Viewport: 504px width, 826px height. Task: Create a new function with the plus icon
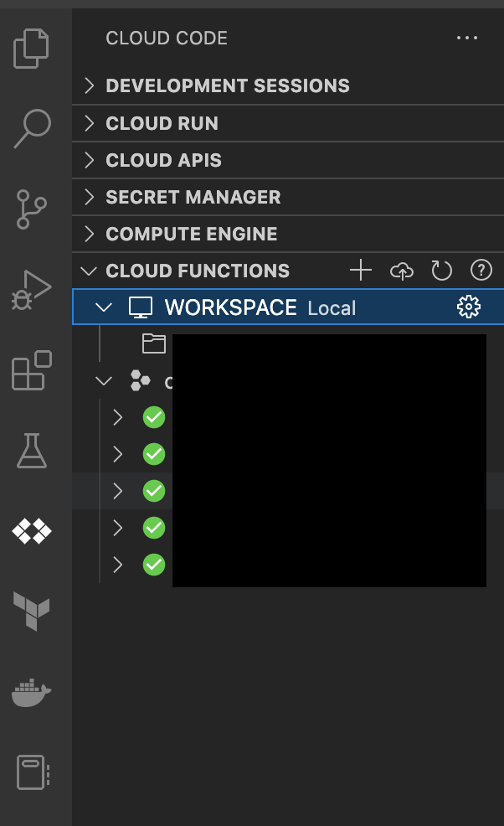point(360,270)
